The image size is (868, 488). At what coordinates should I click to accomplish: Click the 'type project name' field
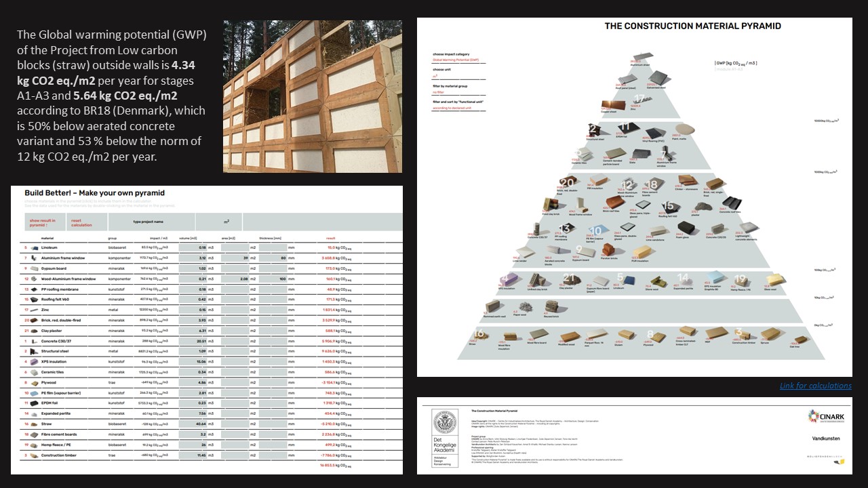click(149, 222)
